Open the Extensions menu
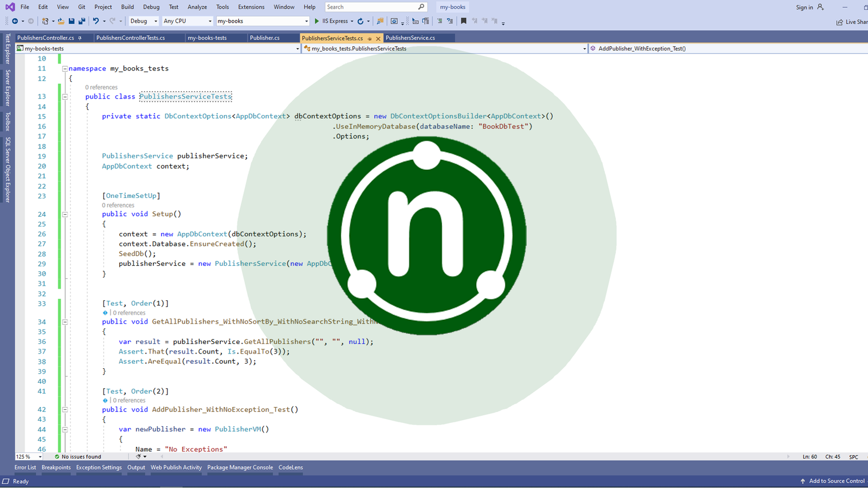868x488 pixels. pyautogui.click(x=251, y=7)
